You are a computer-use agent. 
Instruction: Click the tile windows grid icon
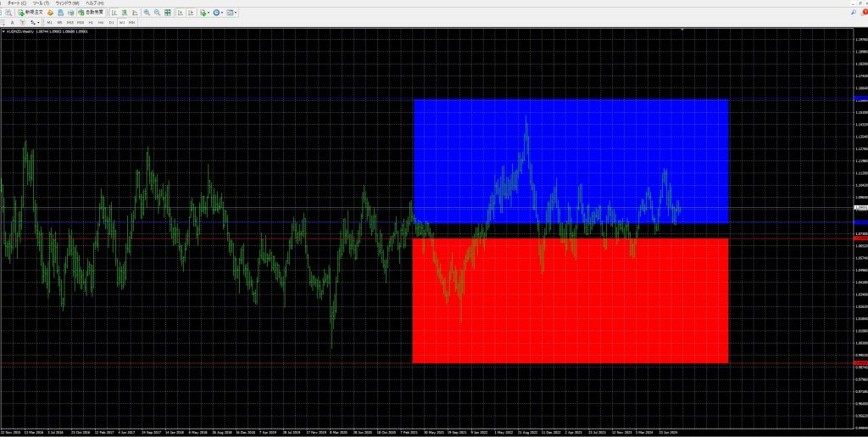(168, 13)
